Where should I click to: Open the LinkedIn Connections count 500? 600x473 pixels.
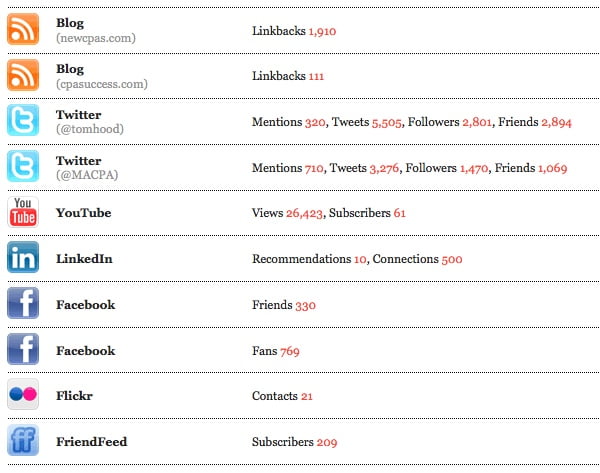(452, 259)
